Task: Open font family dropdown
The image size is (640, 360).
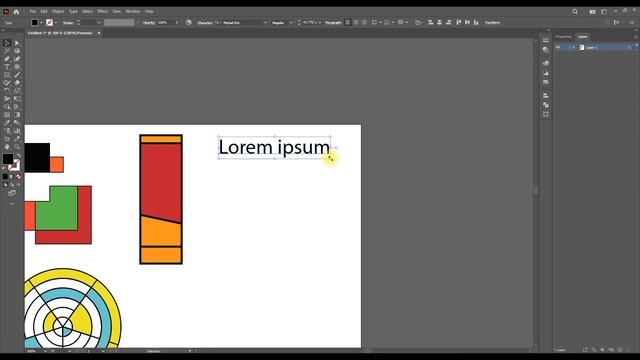Action: (x=265, y=23)
